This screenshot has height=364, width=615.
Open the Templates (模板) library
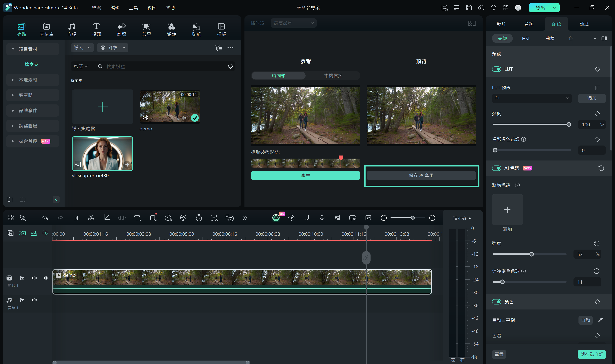(221, 30)
